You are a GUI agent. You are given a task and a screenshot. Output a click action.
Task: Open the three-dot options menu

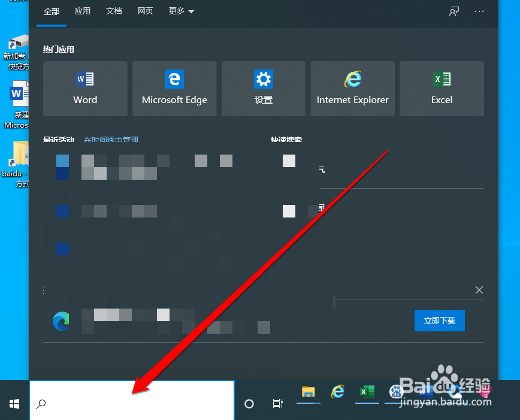click(x=479, y=11)
